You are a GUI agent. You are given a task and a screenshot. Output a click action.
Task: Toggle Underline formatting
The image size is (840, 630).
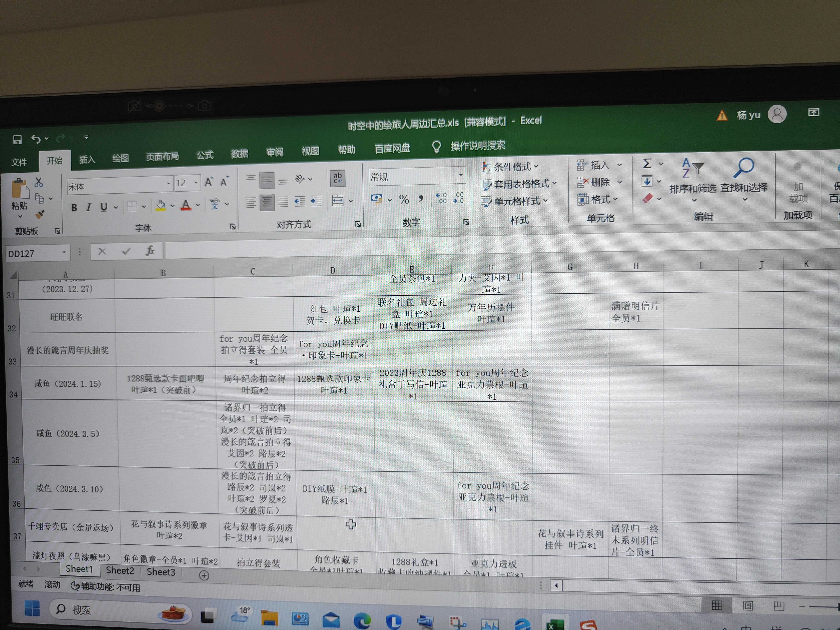[x=104, y=207]
